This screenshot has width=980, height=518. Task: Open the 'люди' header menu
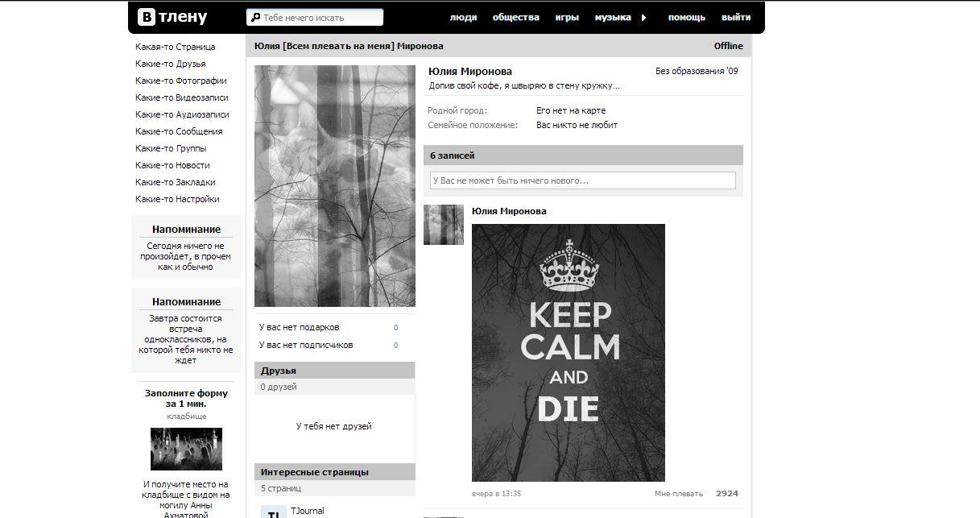click(463, 17)
